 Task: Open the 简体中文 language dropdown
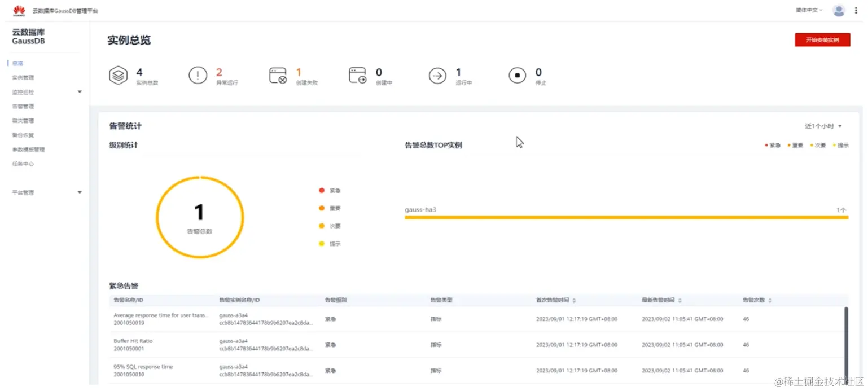(809, 10)
